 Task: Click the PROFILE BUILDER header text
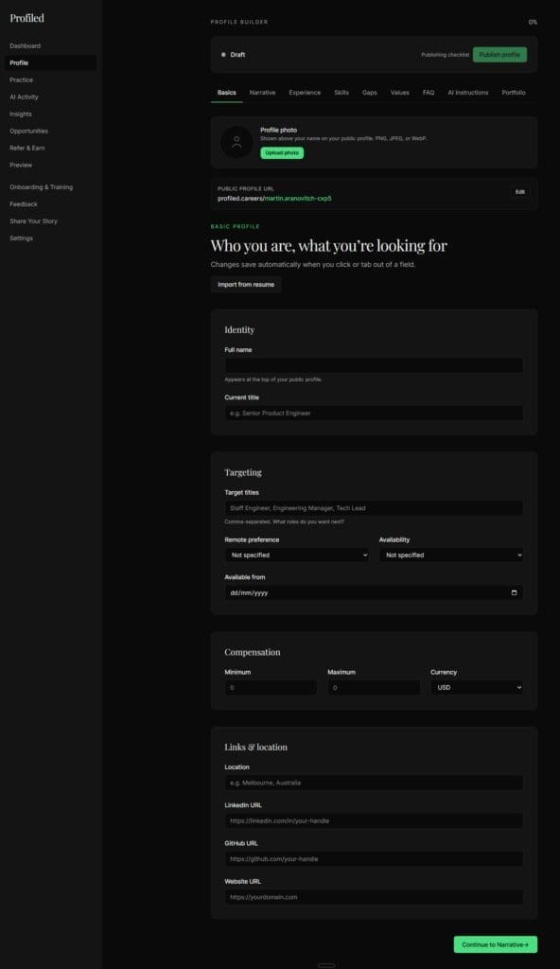click(x=239, y=22)
